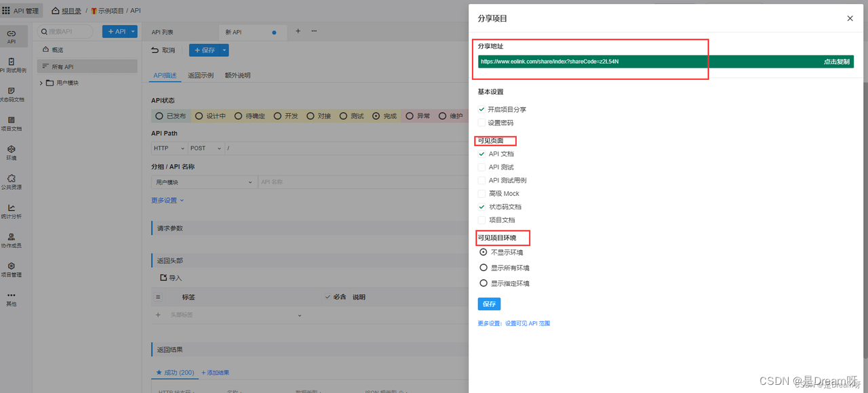Image resolution: width=868 pixels, height=393 pixels.
Task: Open 状态码文档 from the left sidebar
Action: (12, 95)
